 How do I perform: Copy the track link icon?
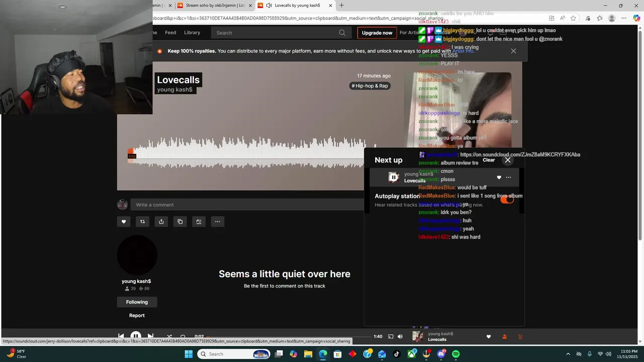(x=180, y=222)
